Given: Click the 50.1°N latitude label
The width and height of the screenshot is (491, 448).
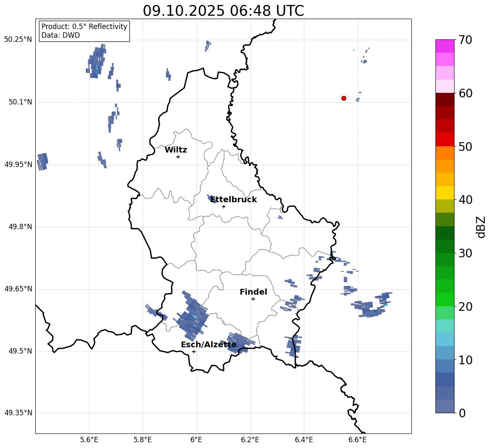Looking at the screenshot, I should 20,102.
